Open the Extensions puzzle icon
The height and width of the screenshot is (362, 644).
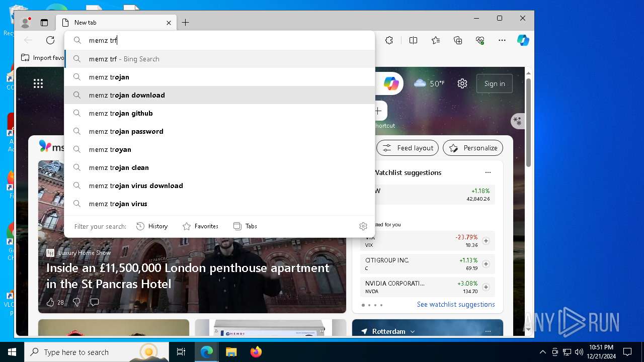pos(389,40)
